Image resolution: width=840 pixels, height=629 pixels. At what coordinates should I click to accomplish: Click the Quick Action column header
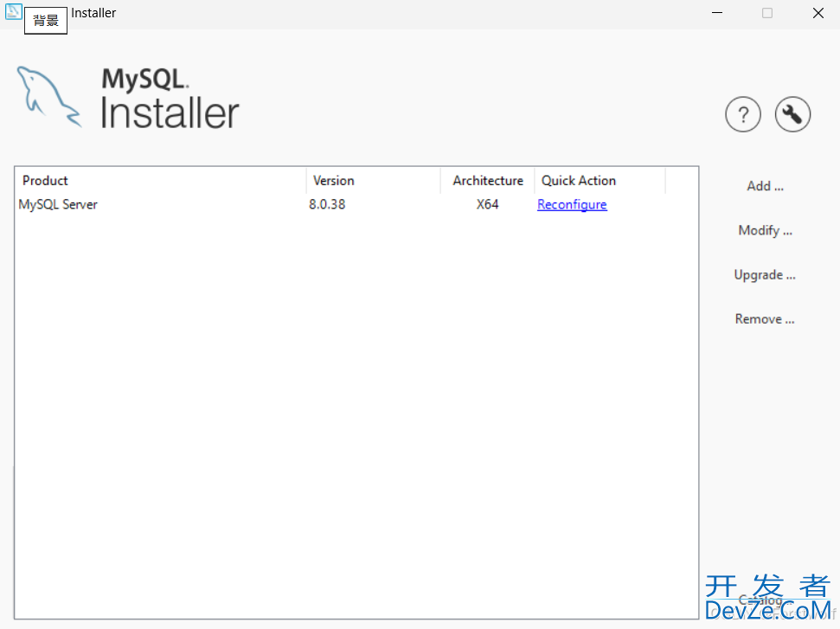(x=600, y=181)
